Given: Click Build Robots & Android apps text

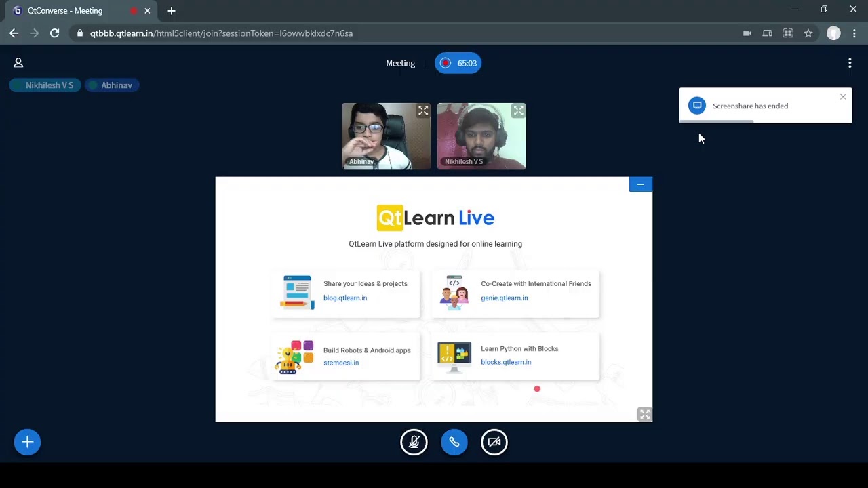Looking at the screenshot, I should point(367,350).
